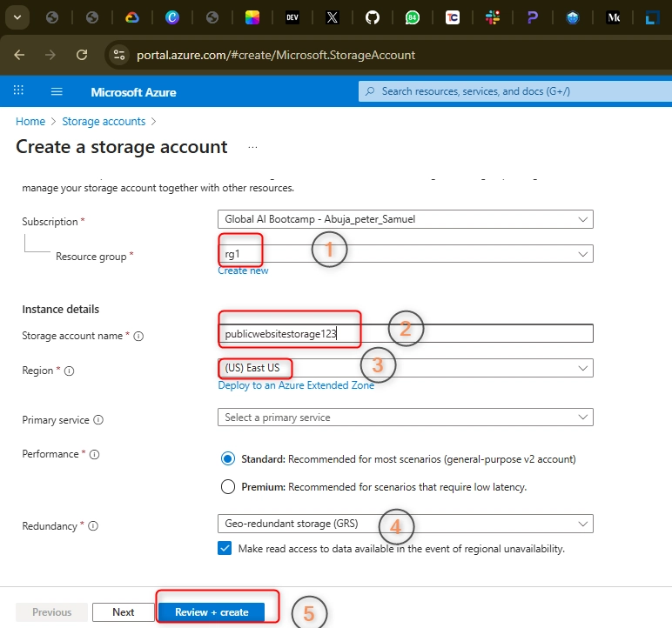672x628 pixels.
Task: Click the Instance details heading
Action: tap(60, 310)
